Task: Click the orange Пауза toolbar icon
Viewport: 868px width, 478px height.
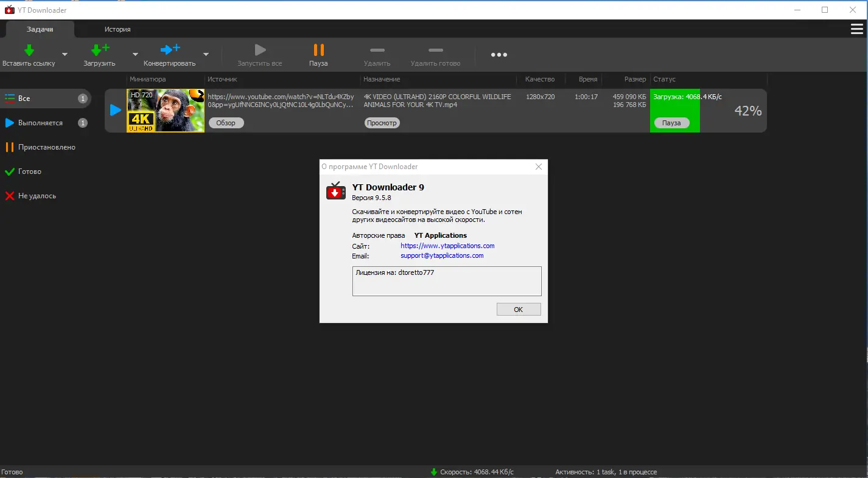Action: (318, 50)
